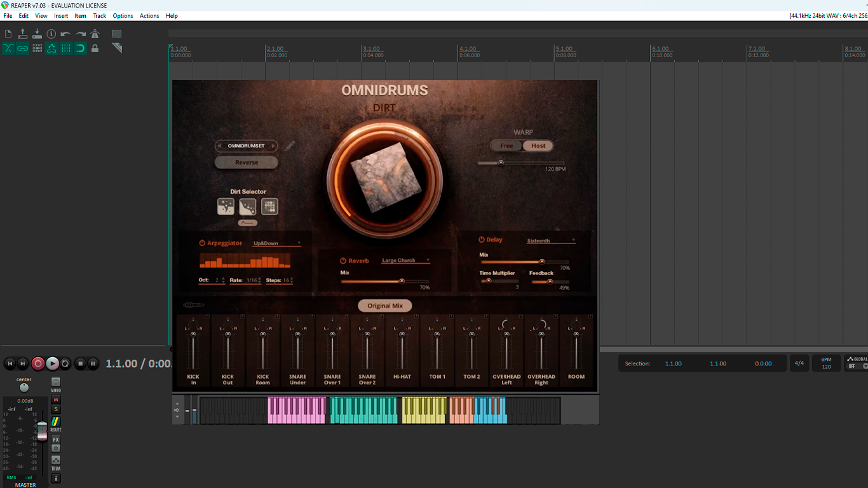Toggle master FX bypass power icon
Image resolution: width=868 pixels, height=488 pixels.
click(56, 448)
